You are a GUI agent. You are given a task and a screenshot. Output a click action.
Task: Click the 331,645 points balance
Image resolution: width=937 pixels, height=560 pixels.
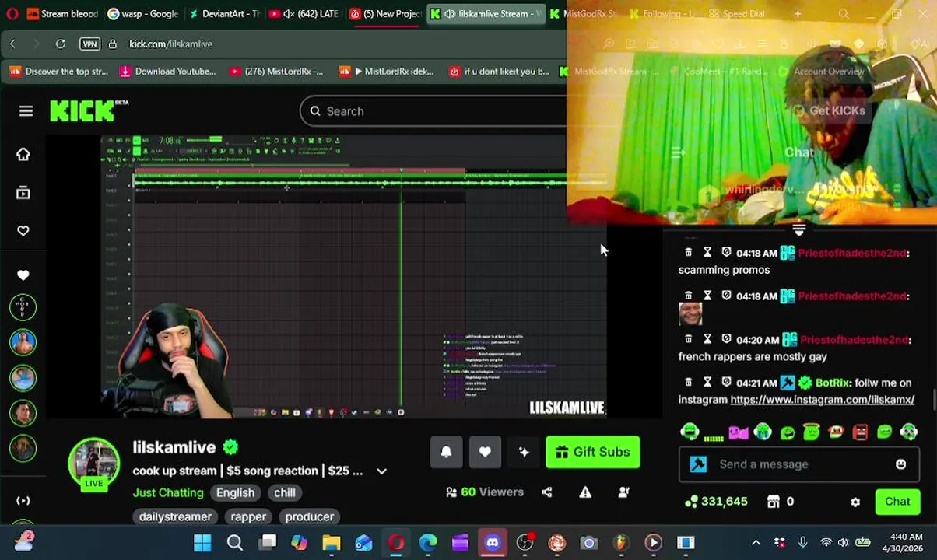pos(716,502)
